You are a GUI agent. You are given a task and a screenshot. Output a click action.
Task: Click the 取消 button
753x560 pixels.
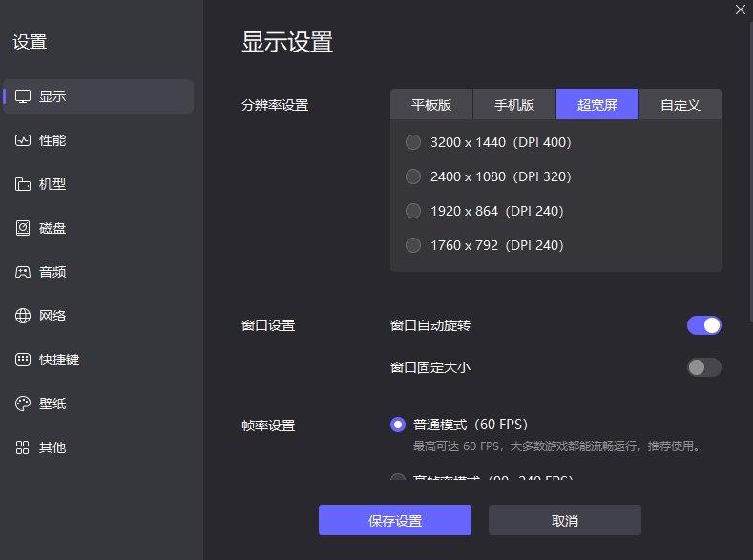(565, 520)
